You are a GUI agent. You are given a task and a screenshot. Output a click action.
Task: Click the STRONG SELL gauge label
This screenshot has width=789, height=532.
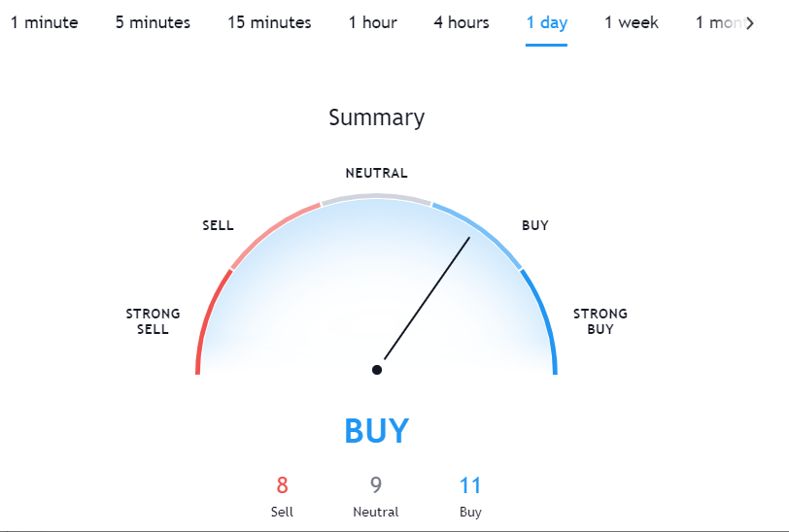coord(153,321)
